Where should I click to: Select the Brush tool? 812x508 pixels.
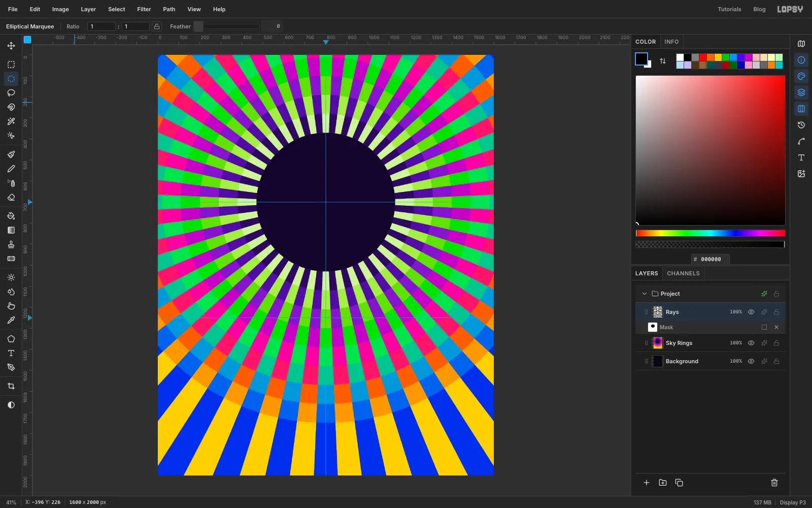point(11,154)
